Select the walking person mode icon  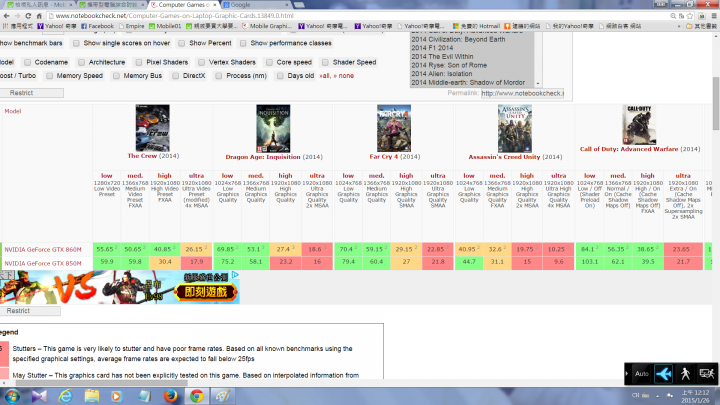point(685,374)
